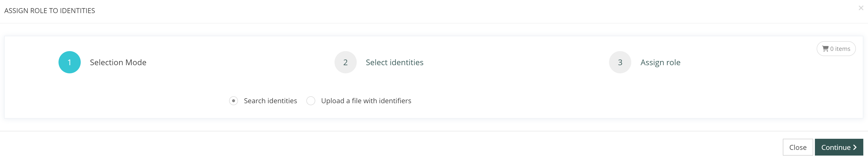Choose the Upload a file radio button
This screenshot has width=868, height=160.
(311, 101)
